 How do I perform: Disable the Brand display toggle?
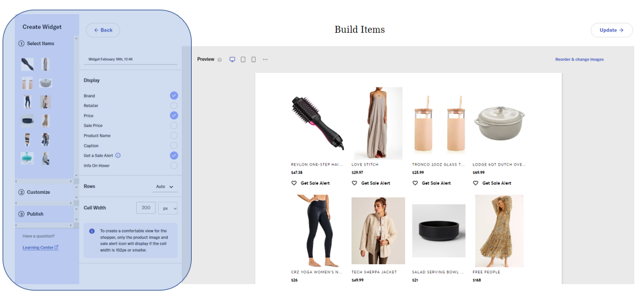point(174,95)
